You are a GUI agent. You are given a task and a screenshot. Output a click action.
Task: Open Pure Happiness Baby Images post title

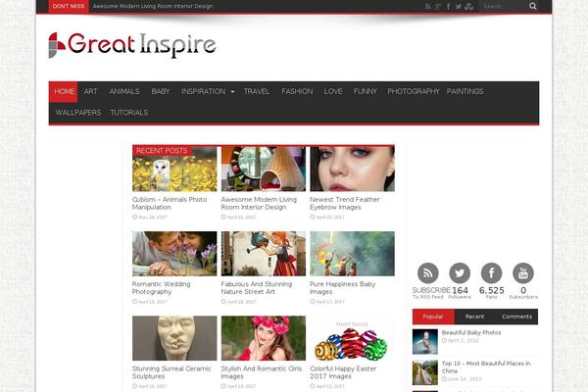click(342, 288)
